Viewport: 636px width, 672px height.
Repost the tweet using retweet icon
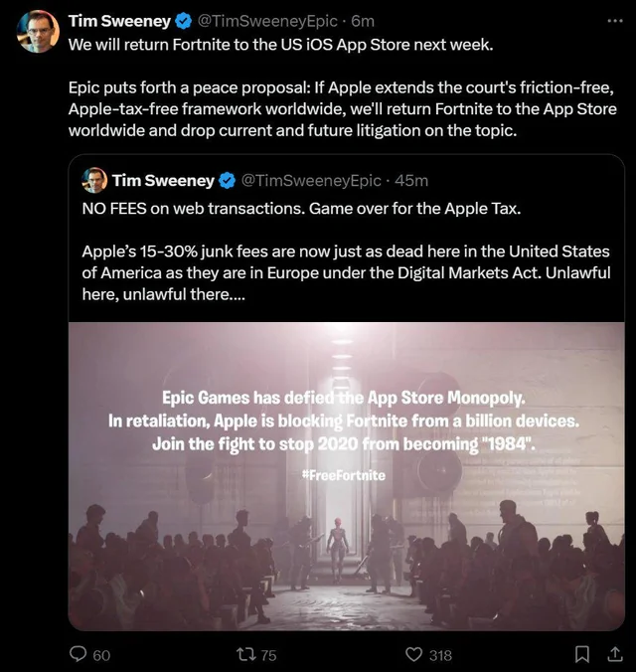[246, 654]
